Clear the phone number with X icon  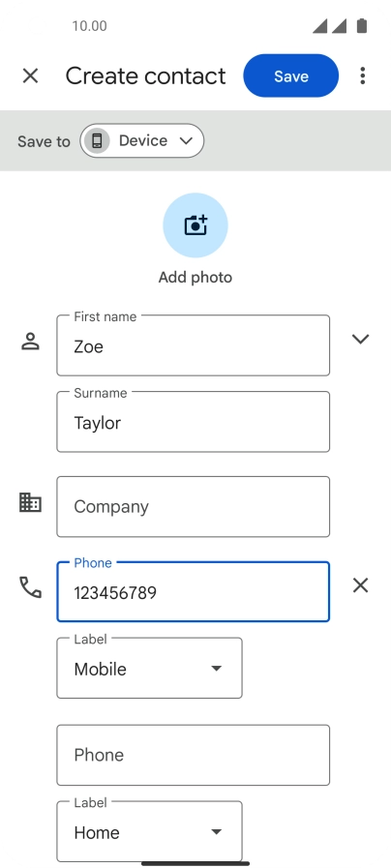pos(361,585)
